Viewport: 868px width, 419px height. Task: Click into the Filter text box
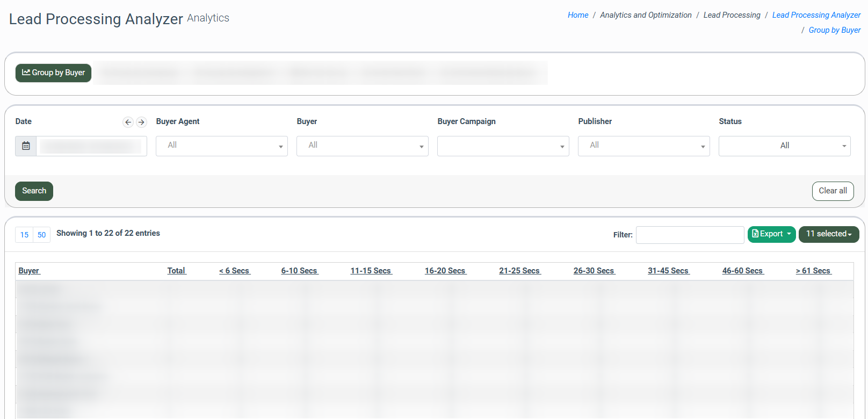click(x=690, y=235)
